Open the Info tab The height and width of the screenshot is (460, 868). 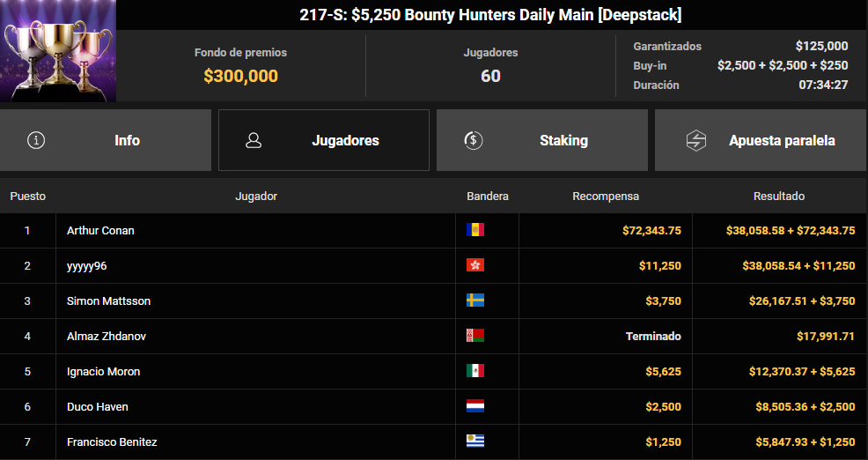[x=105, y=140]
